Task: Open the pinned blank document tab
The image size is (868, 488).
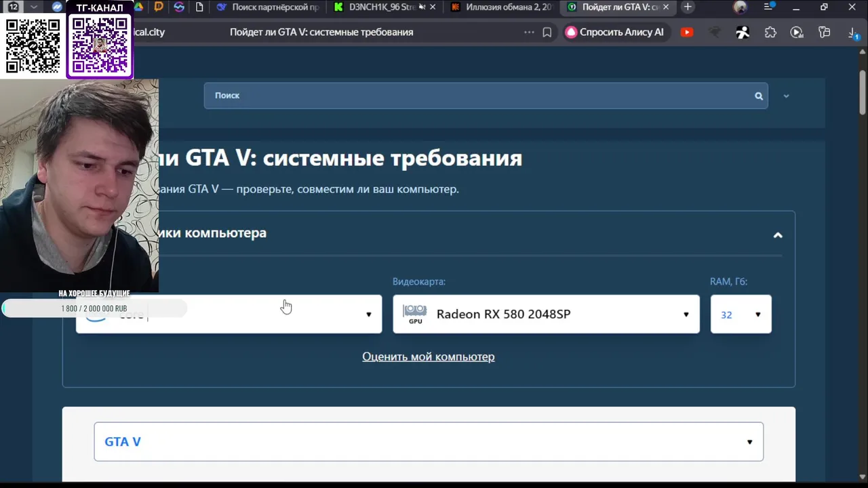Action: 199,7
